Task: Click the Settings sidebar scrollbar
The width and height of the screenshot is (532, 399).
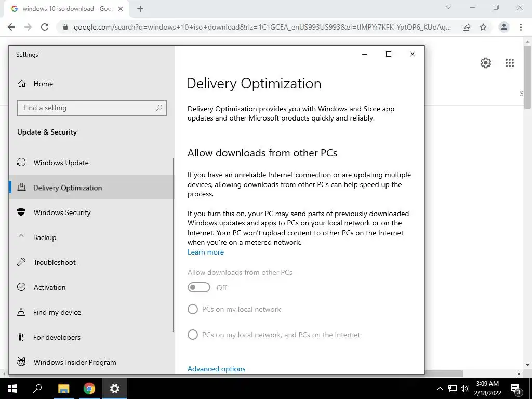Action: 174,245
